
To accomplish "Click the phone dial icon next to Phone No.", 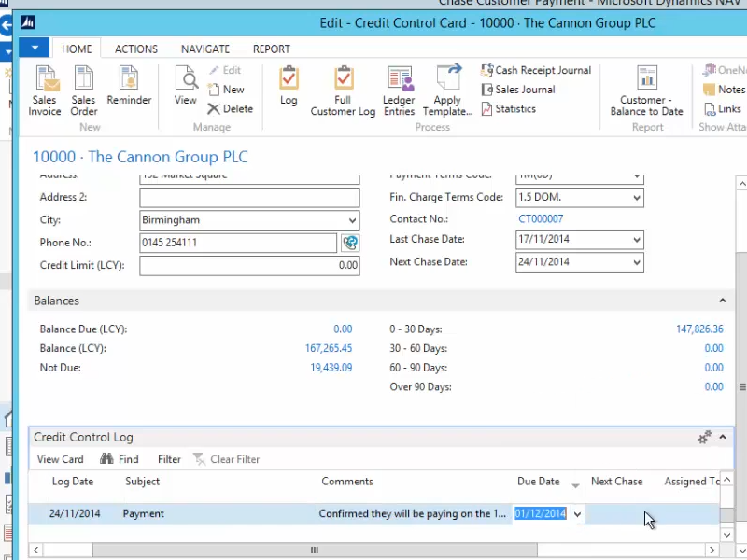I will pyautogui.click(x=350, y=243).
